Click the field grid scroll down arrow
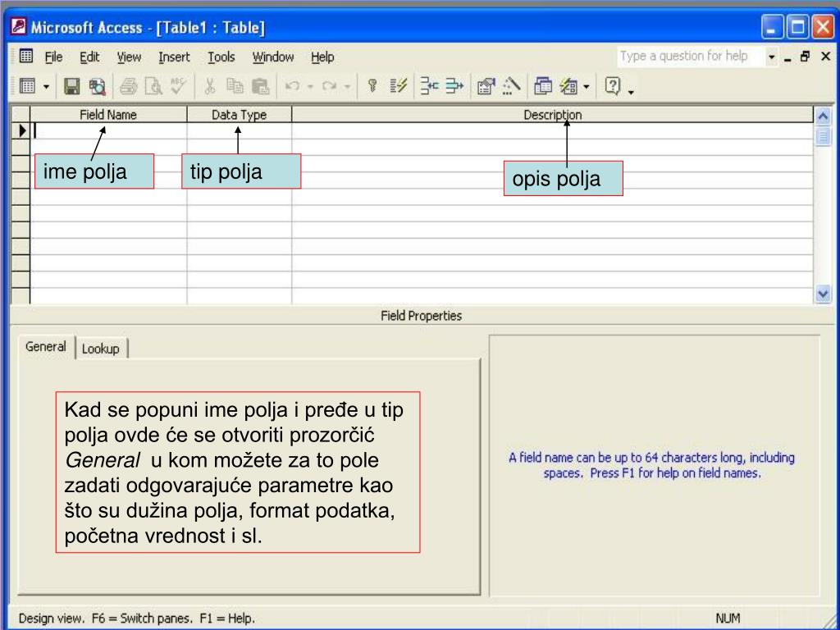This screenshot has height=630, width=840. tap(823, 294)
